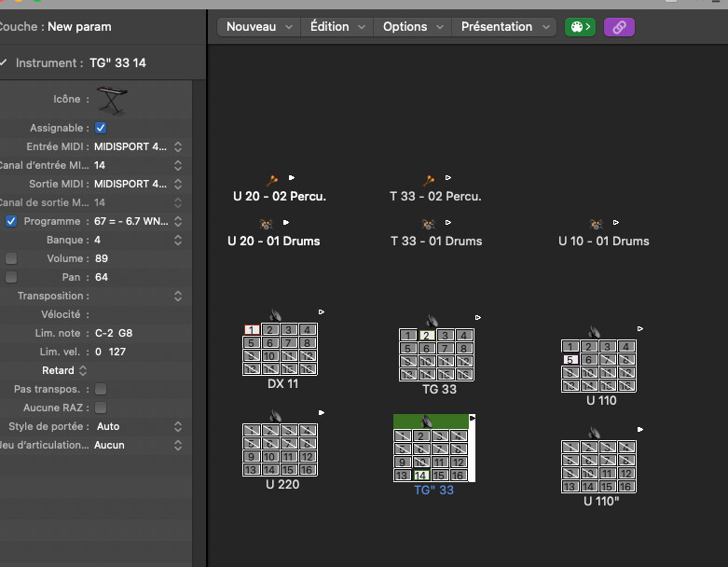
Task: Click the U 110" multi-instrument icon
Action: (x=595, y=433)
